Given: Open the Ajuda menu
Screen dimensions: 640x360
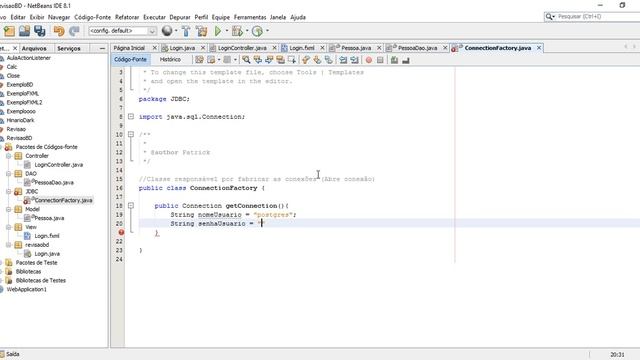Looking at the screenshot, I should tap(298, 17).
